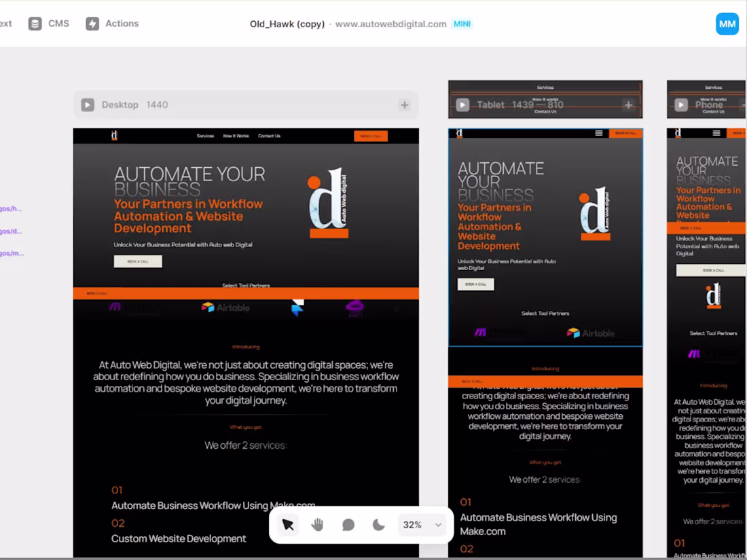Select the gos/h... link in the left sidebar
The width and height of the screenshot is (747, 560).
9,208
